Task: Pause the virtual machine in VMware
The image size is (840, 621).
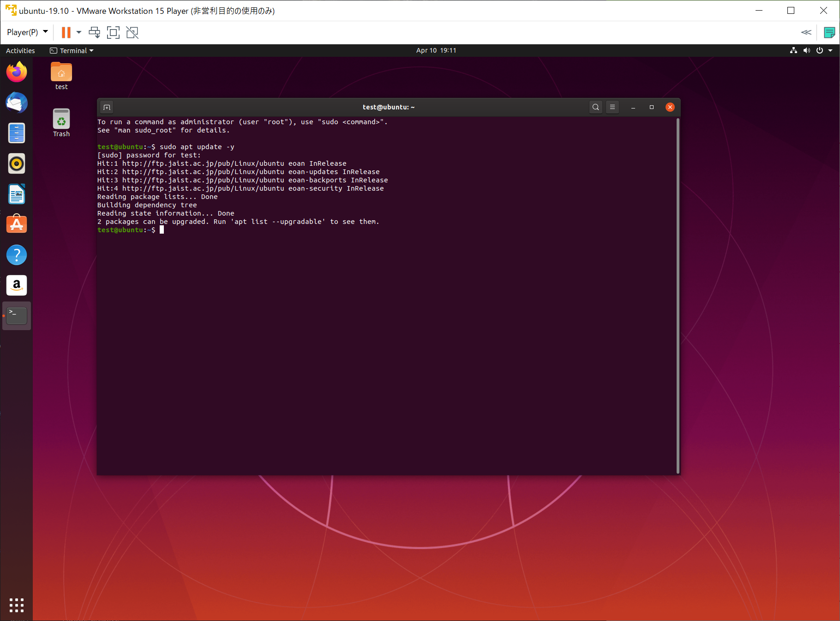Action: (66, 32)
